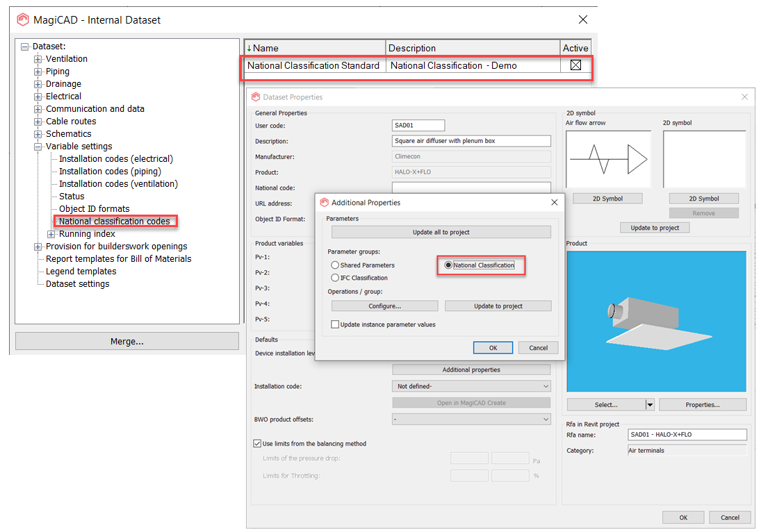Expand the Running index tree node
Image resolution: width=761 pixels, height=532 pixels.
click(51, 234)
